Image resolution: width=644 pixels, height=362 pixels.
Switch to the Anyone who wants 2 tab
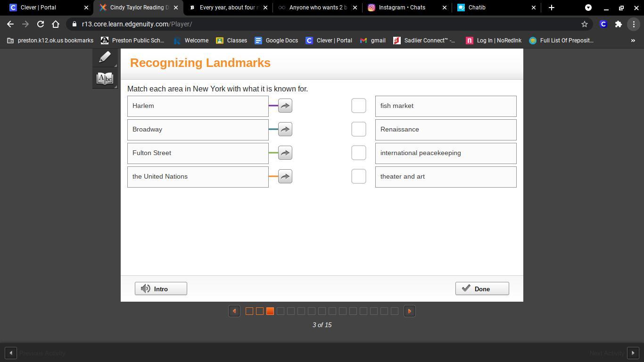pos(317,8)
